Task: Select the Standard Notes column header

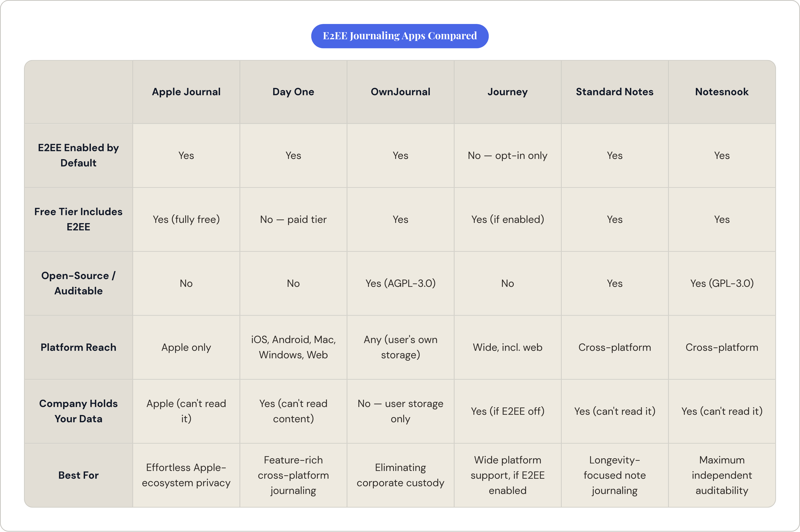Action: 615,92
